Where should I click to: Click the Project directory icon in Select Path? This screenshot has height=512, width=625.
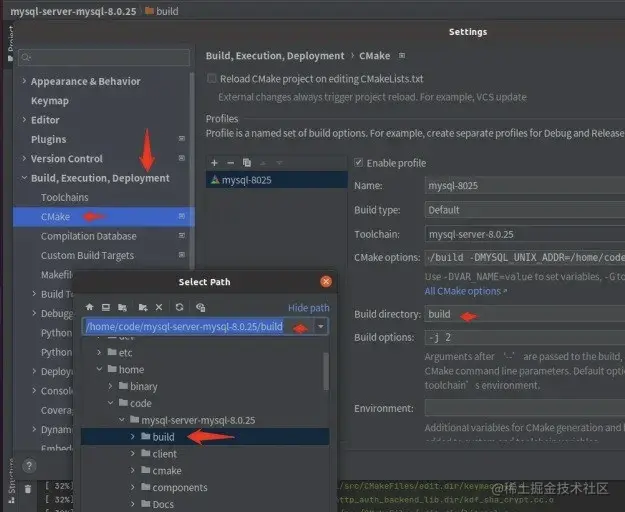122,307
